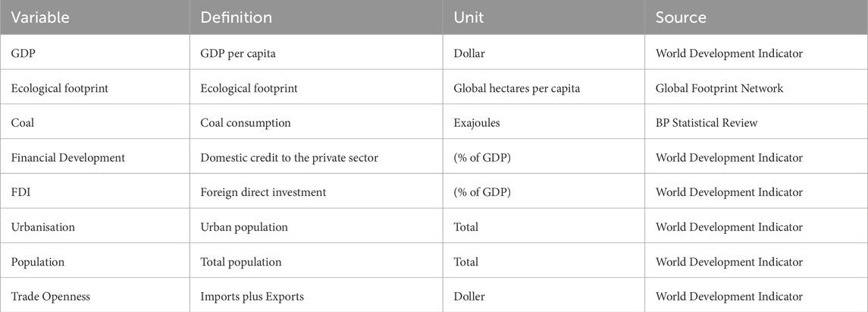This screenshot has width=868, height=312.
Task: Click the Variable column header
Action: pyautogui.click(x=95, y=17)
